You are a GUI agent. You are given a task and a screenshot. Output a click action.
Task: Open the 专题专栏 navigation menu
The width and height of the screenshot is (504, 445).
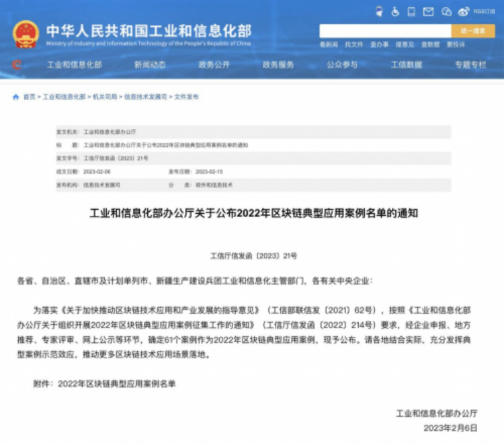470,65
